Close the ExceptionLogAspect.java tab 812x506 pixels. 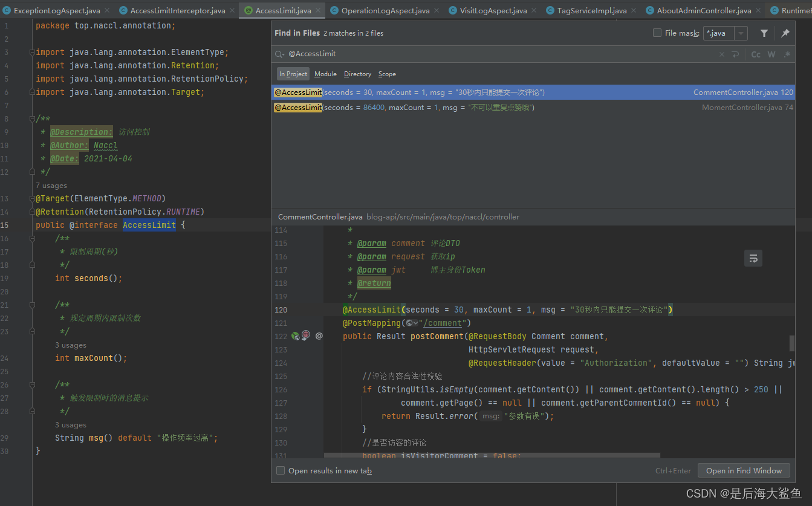(107, 11)
